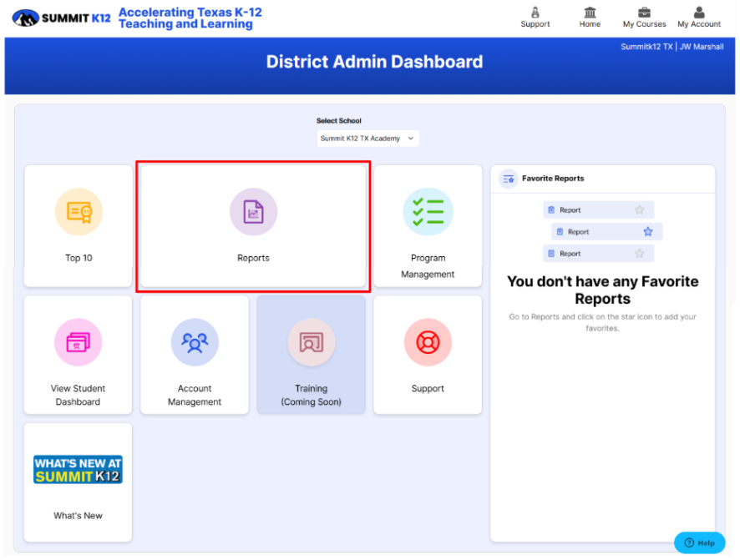This screenshot has width=740, height=560.
Task: Click the Favorite Reports list-star icon
Action: tap(509, 179)
